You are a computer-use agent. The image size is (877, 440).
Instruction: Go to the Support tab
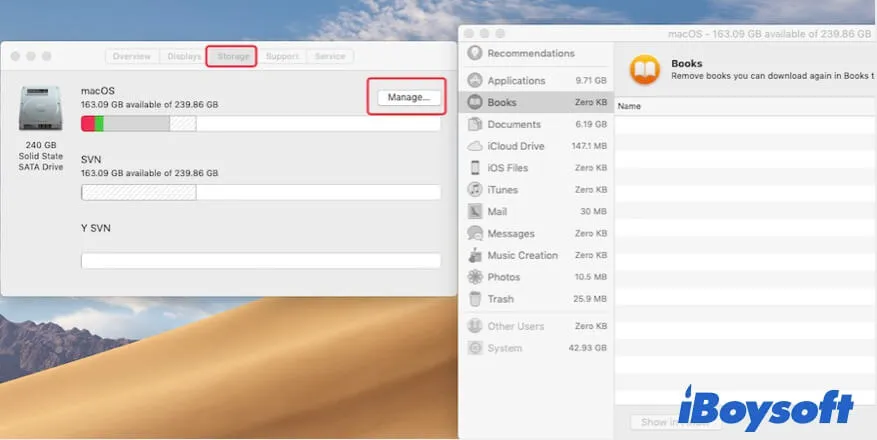(x=282, y=57)
